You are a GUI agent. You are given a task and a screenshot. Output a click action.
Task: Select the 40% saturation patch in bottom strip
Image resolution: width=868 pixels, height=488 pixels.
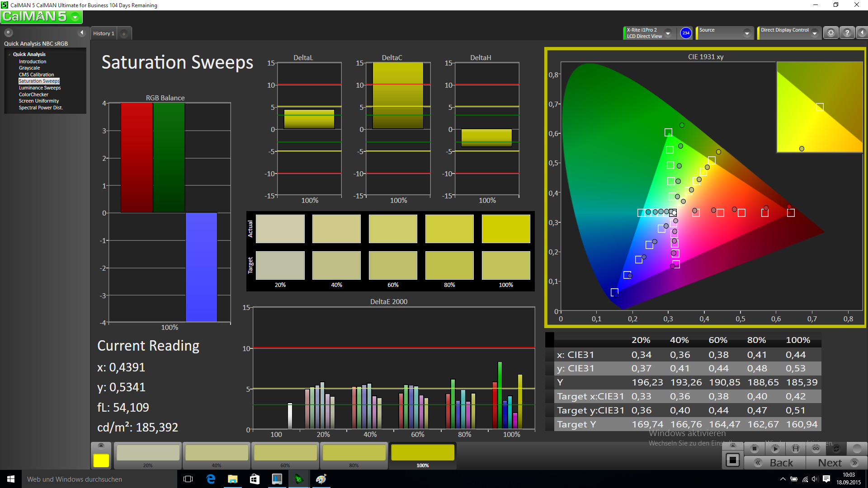[x=217, y=455]
